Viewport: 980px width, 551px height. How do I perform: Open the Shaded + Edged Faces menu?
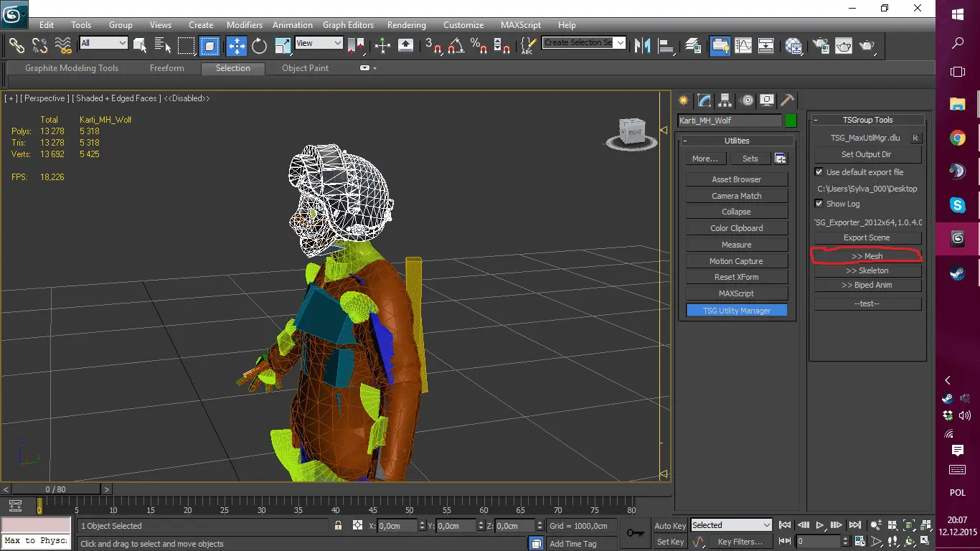[117, 98]
